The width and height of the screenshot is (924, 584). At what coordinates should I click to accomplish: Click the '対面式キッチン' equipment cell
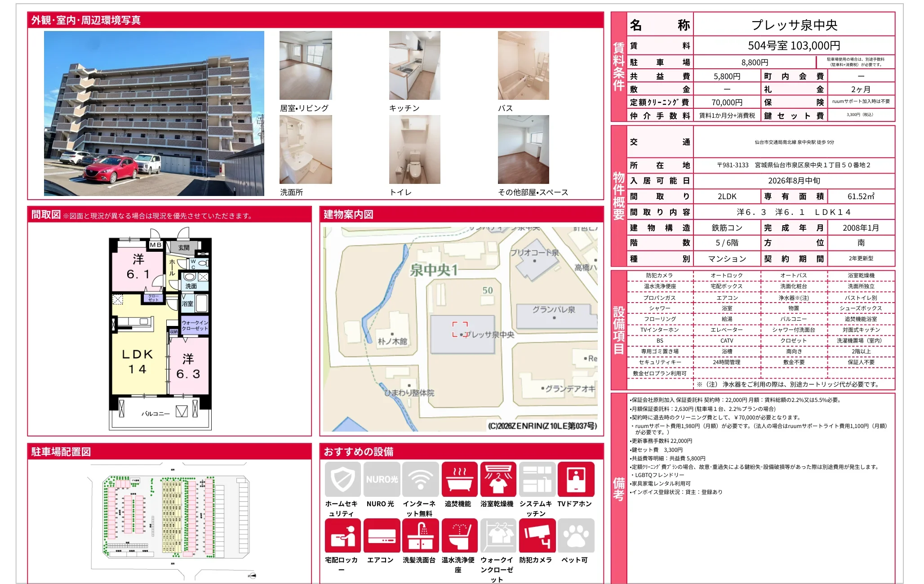(861, 330)
